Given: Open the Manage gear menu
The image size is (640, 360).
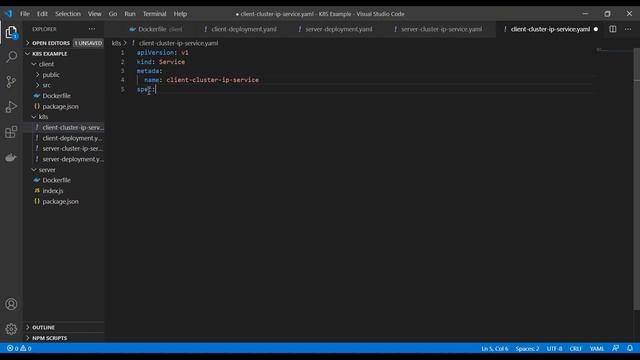Looking at the screenshot, I should pyautogui.click(x=11, y=329).
